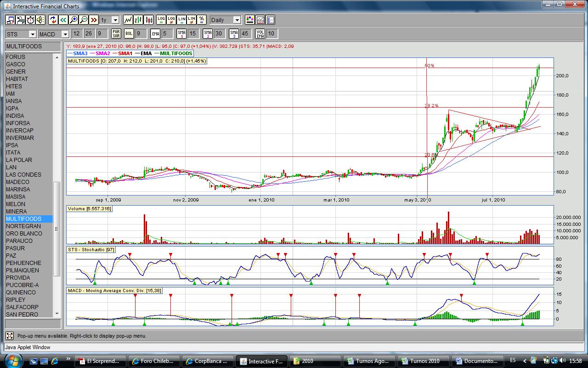Toggle the EMA overlay button

click(155, 34)
